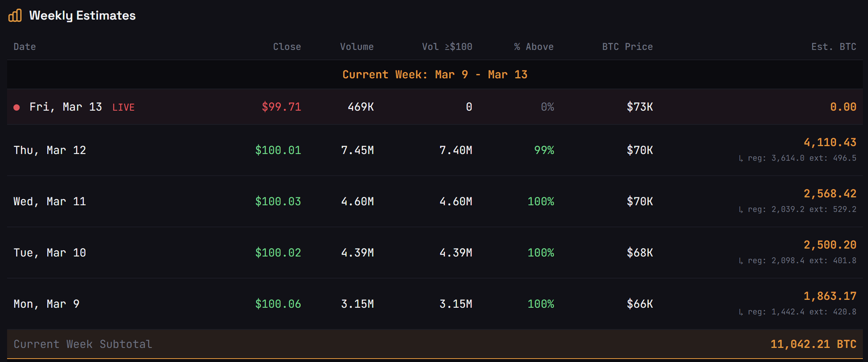Expand the reg/ext breakdown for Mon Mar 9
This screenshot has height=362, width=868.
pyautogui.click(x=741, y=312)
